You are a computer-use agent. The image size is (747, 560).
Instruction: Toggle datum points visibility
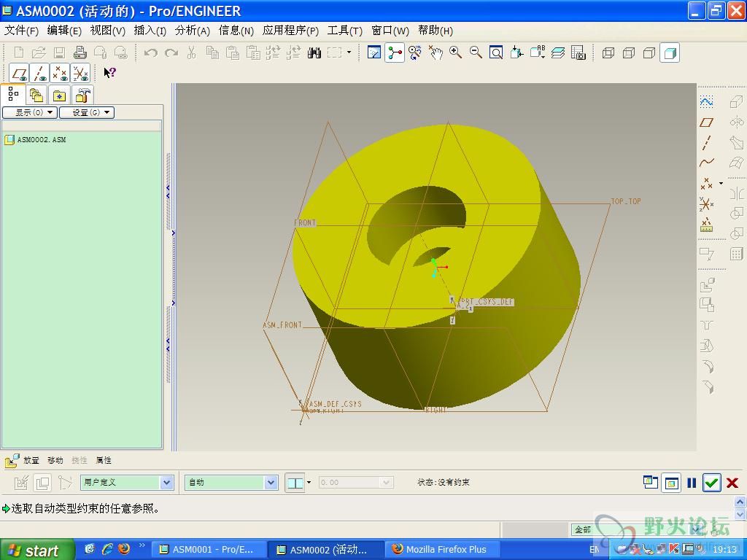point(60,74)
